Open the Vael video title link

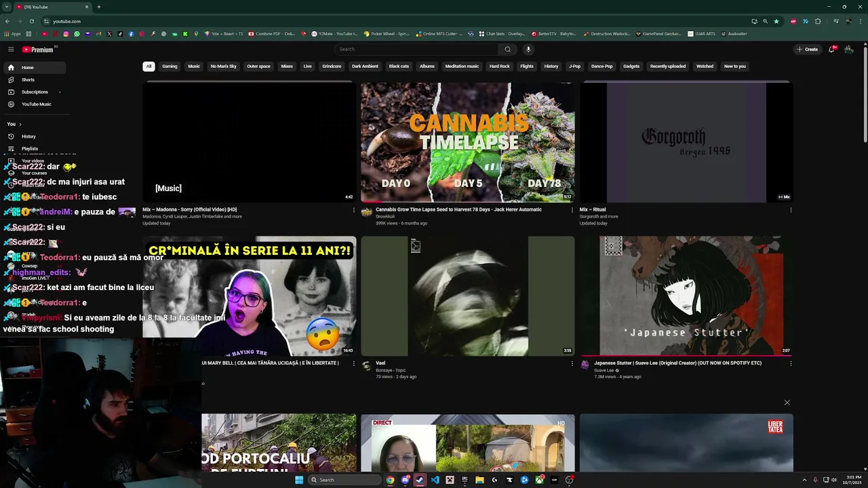point(380,363)
